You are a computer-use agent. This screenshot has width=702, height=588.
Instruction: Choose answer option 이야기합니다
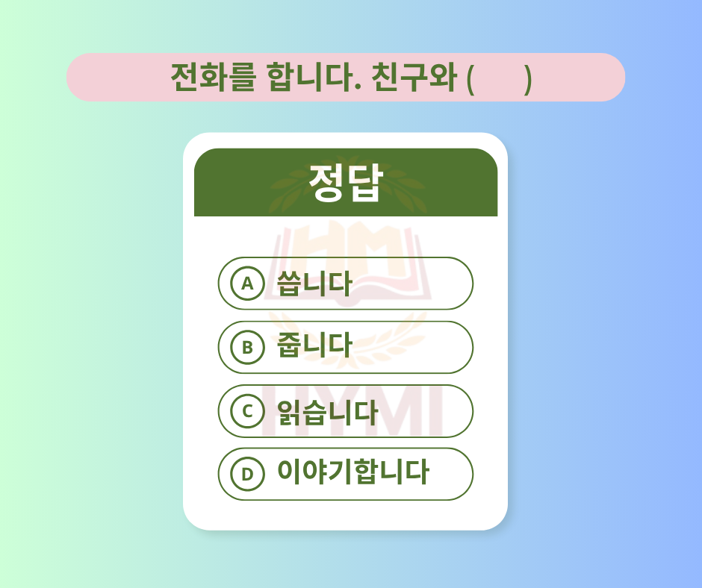point(346,474)
